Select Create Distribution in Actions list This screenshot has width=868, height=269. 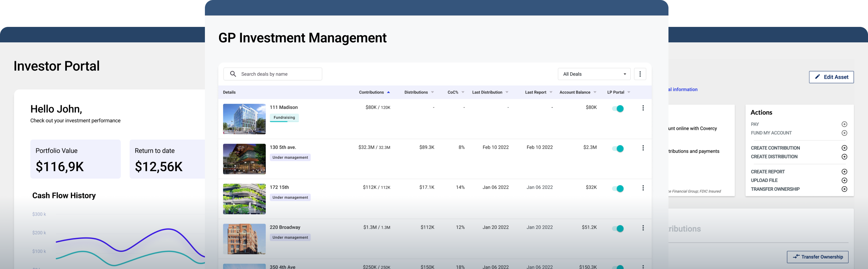[774, 157]
